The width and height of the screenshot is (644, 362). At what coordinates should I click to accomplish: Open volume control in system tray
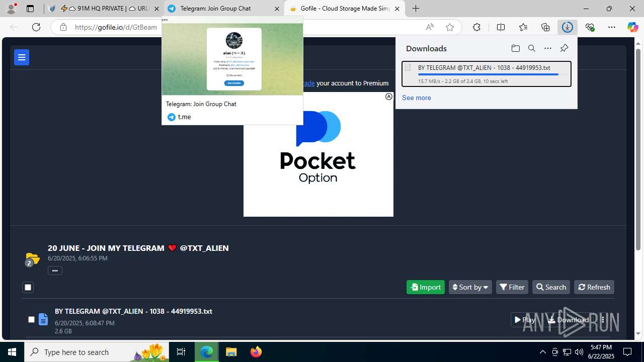tap(579, 352)
